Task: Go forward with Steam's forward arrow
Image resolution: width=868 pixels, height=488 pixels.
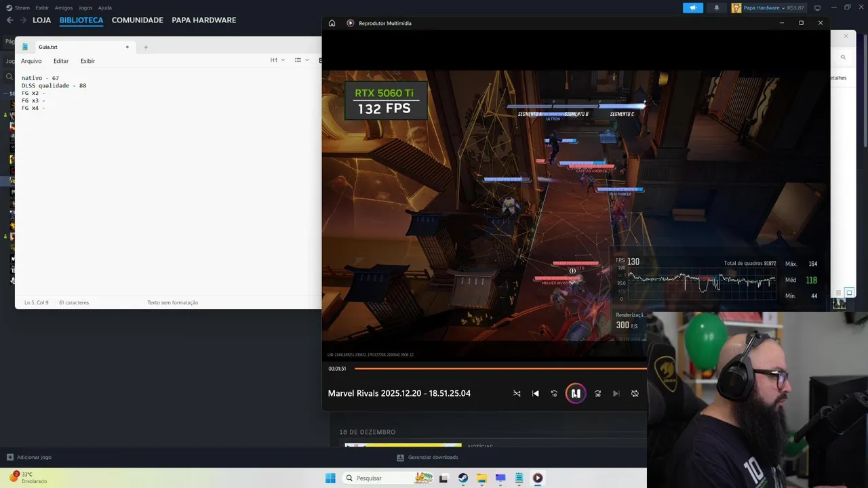Action: click(24, 20)
